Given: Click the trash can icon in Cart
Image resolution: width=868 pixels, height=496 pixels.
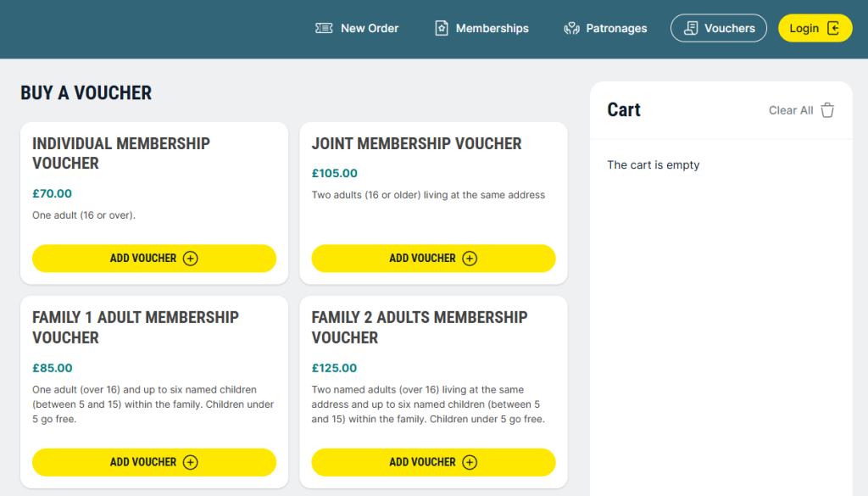Looking at the screenshot, I should coord(828,110).
